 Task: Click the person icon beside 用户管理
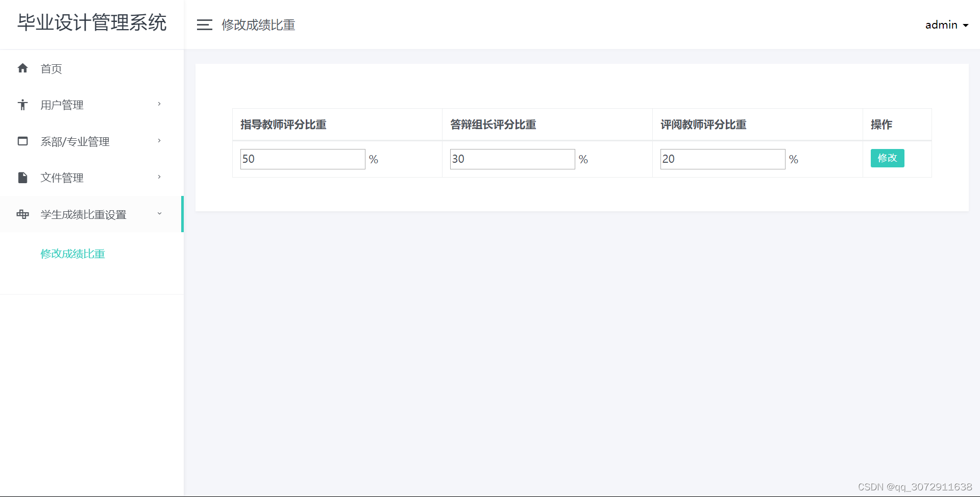tap(22, 105)
